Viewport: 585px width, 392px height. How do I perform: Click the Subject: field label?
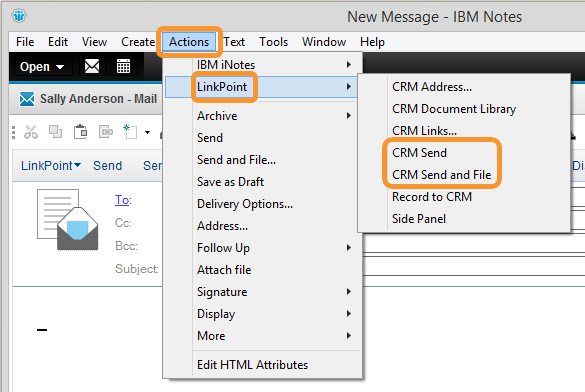[137, 269]
